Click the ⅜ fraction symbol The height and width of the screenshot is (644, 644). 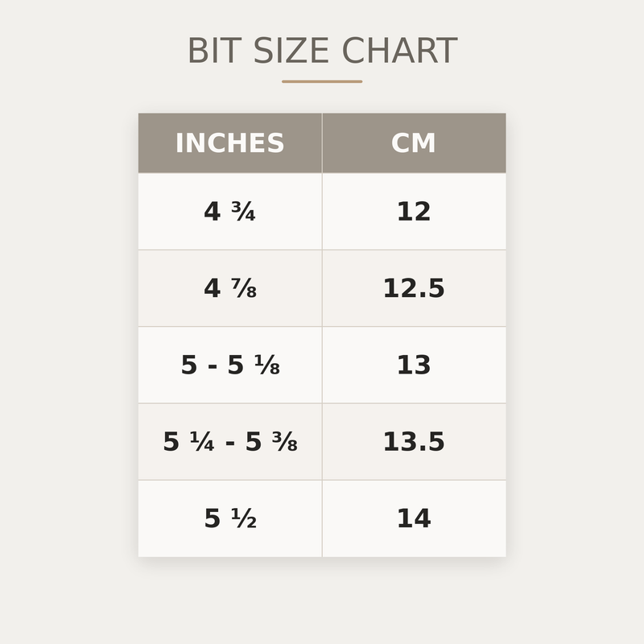(284, 442)
